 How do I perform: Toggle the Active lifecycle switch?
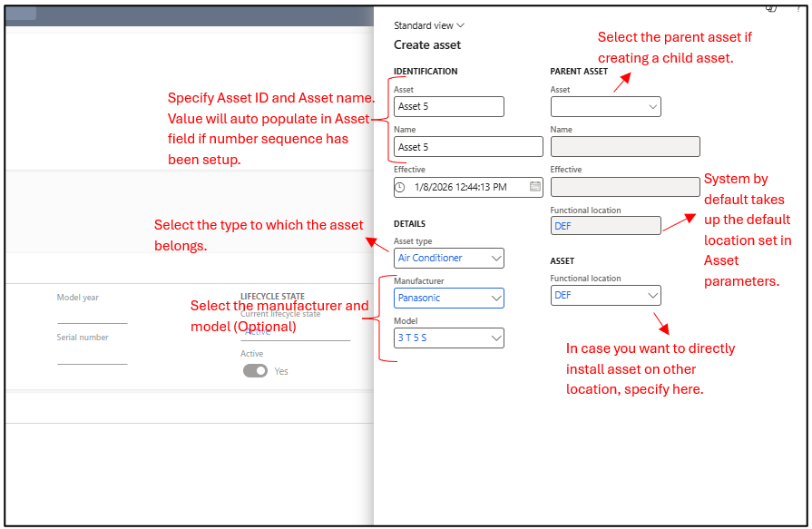[x=255, y=371]
